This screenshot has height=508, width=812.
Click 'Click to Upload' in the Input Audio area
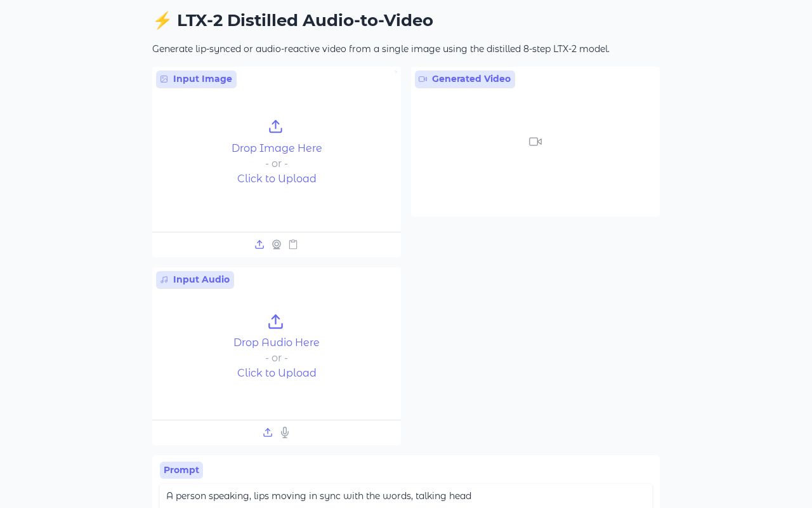(277, 373)
